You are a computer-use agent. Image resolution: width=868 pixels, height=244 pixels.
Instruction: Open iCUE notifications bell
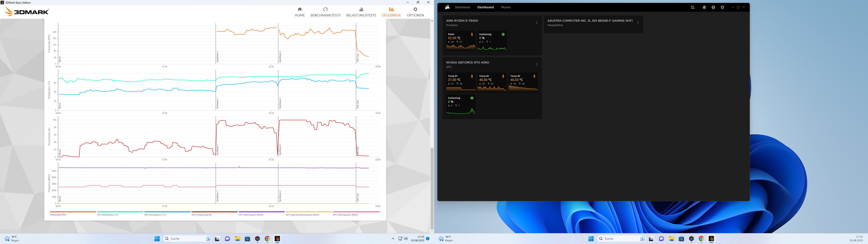pyautogui.click(x=704, y=7)
